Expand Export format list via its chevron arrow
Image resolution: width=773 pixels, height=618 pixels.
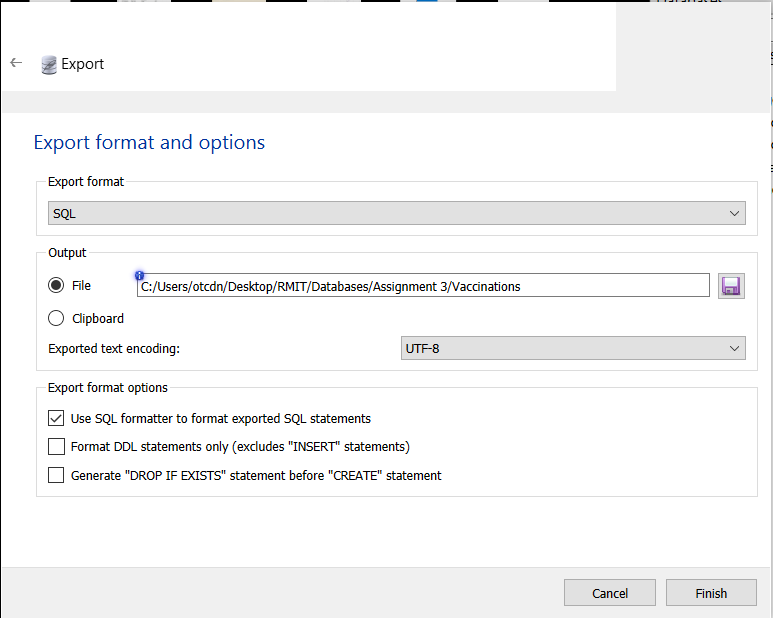point(734,213)
